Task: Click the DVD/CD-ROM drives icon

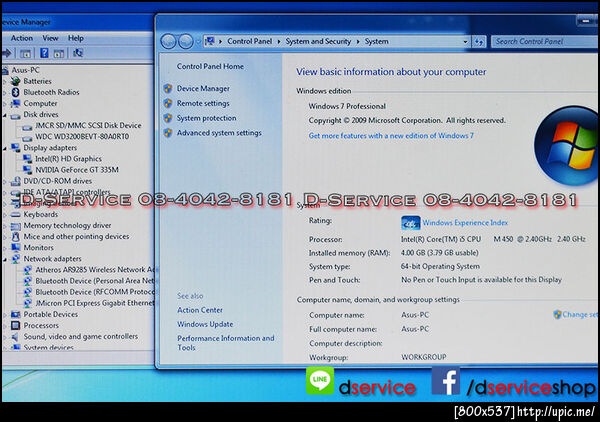Action: coord(16,181)
